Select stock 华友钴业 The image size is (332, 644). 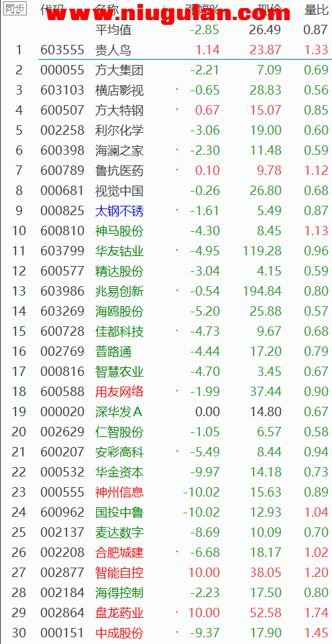click(x=119, y=251)
